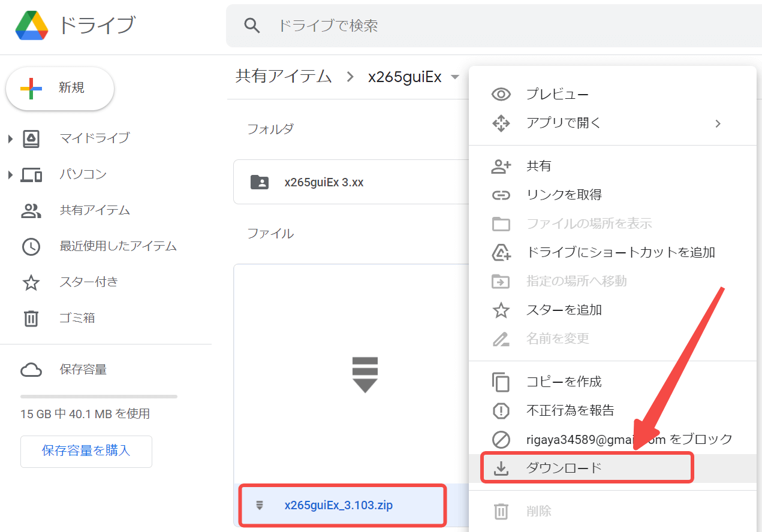Expand the アプリで開く submenu chevron

click(718, 123)
